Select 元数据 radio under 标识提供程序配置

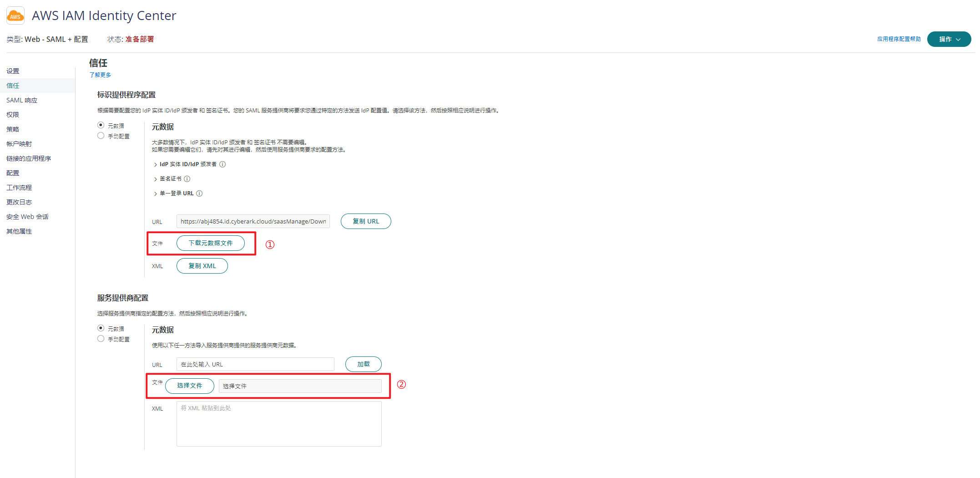coord(101,125)
